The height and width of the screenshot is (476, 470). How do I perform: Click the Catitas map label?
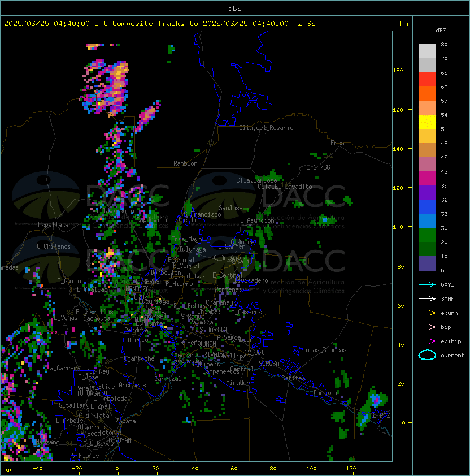(x=293, y=378)
